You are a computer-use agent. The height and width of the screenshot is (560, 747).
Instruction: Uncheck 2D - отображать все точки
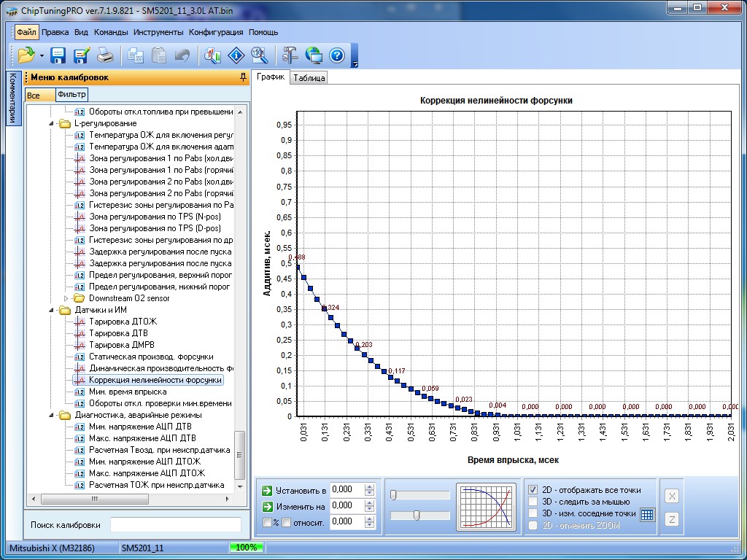[533, 490]
